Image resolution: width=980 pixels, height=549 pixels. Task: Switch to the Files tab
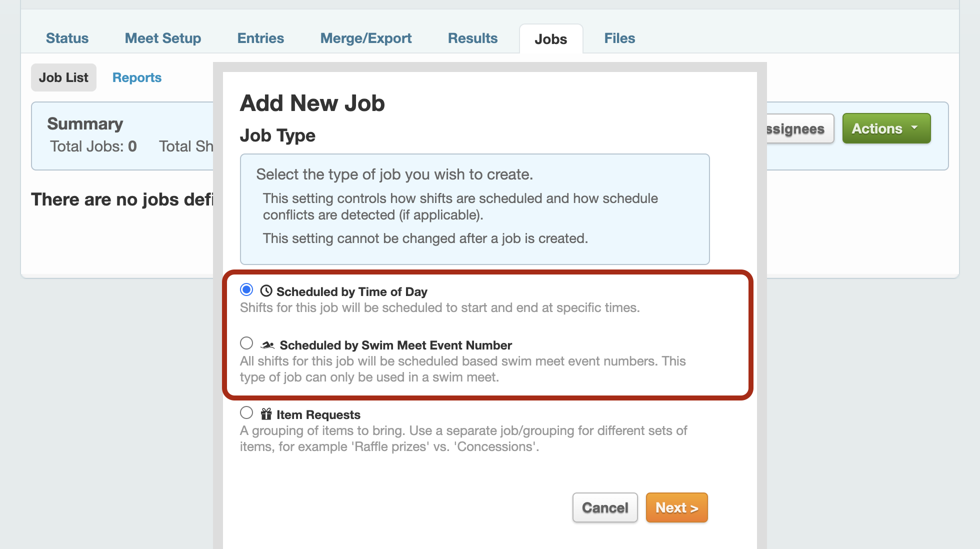619,38
